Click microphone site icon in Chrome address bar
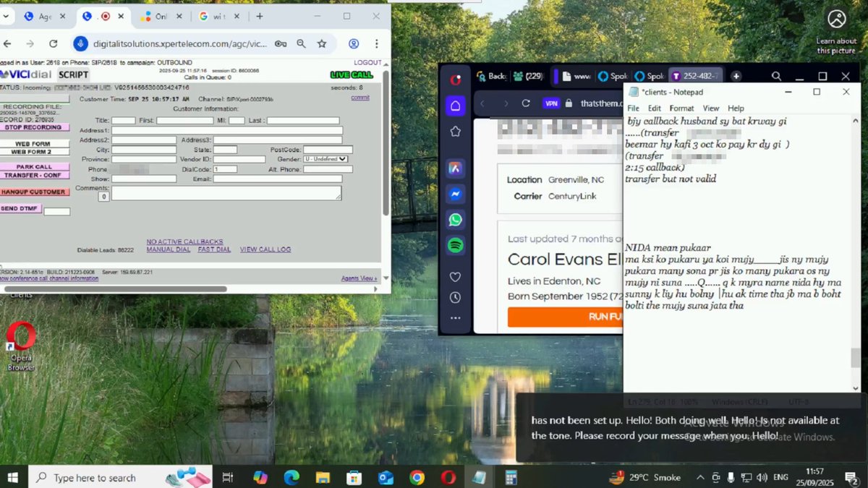Viewport: 868px width, 488px height. pos(80,44)
